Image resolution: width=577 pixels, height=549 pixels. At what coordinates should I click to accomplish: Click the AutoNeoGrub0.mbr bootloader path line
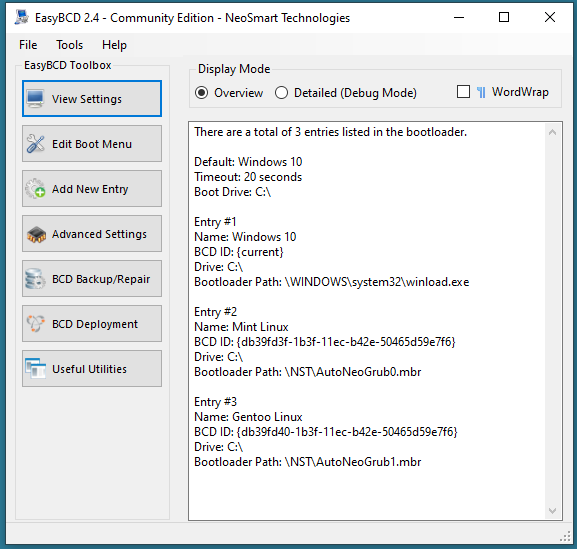tap(308, 372)
